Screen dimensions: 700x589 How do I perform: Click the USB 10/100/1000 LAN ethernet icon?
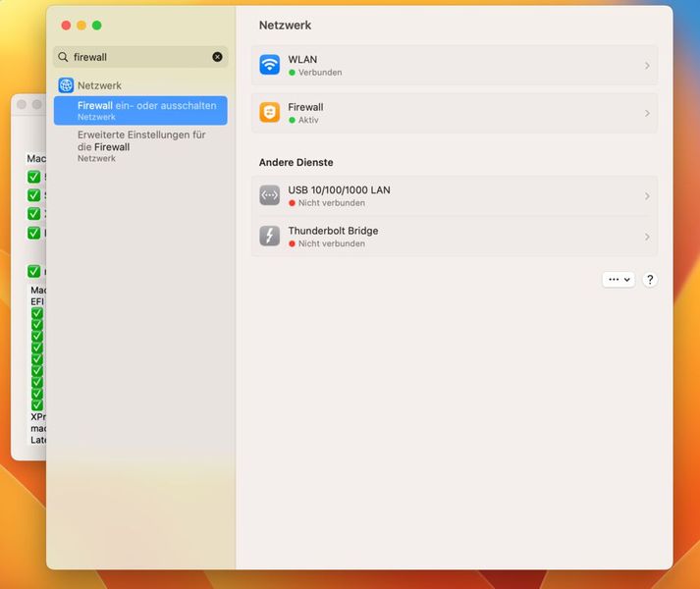coord(270,195)
